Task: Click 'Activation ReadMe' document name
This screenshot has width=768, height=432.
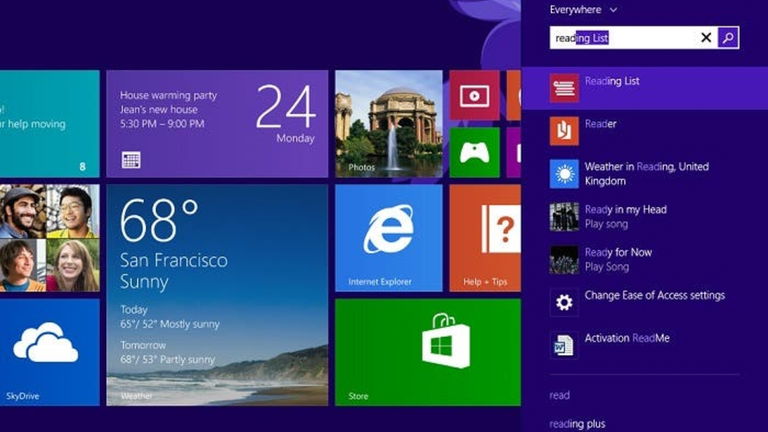Action: [x=627, y=338]
